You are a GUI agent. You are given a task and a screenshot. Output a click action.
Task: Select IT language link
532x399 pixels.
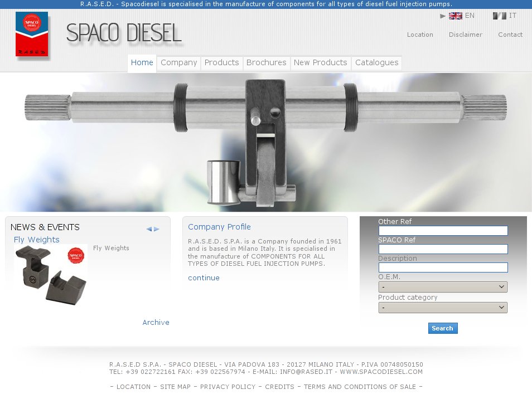click(512, 16)
